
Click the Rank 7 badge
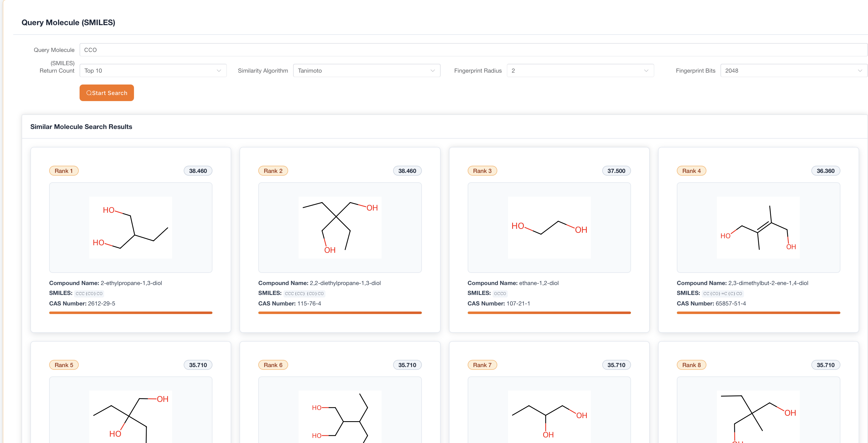tap(482, 365)
